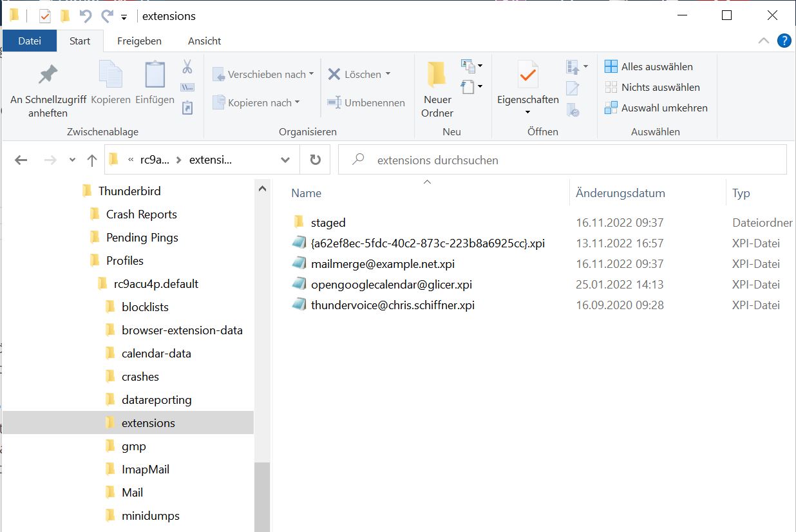Click the history icon in Öffnen group
The height and width of the screenshot is (532, 796).
coord(573,110)
